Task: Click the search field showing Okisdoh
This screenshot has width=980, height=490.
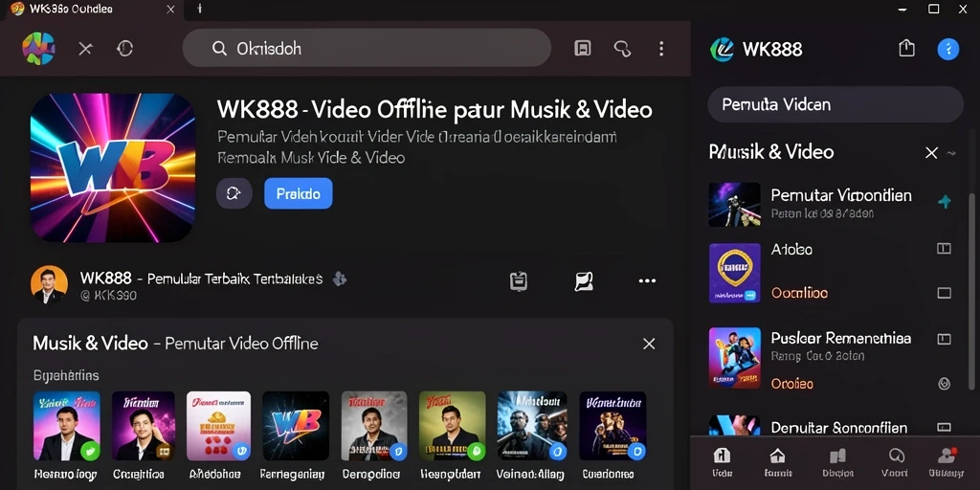Action: [367, 48]
